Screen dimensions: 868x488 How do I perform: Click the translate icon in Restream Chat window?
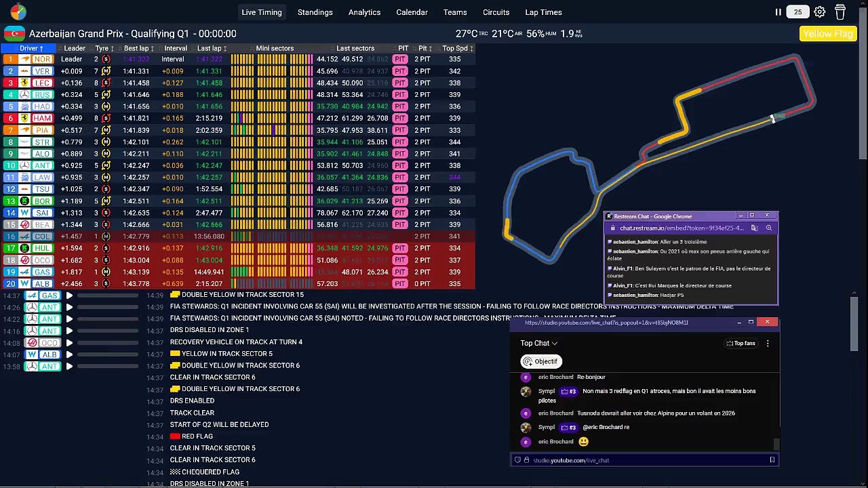754,228
